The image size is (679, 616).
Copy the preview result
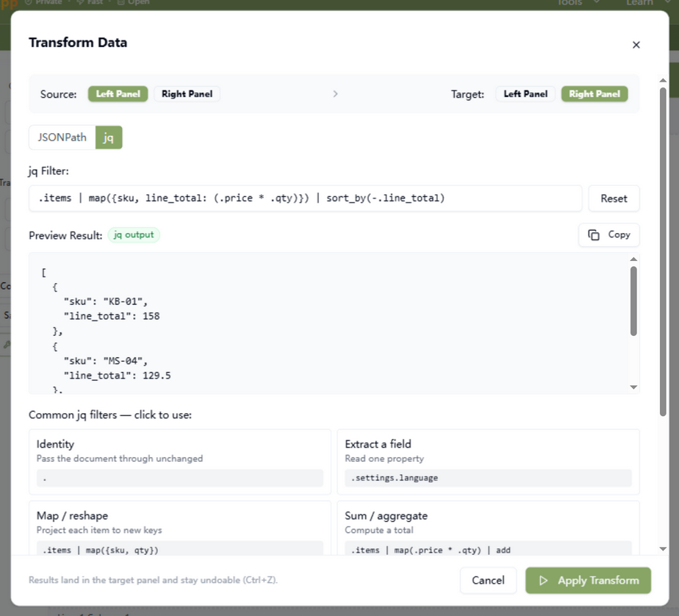point(609,234)
